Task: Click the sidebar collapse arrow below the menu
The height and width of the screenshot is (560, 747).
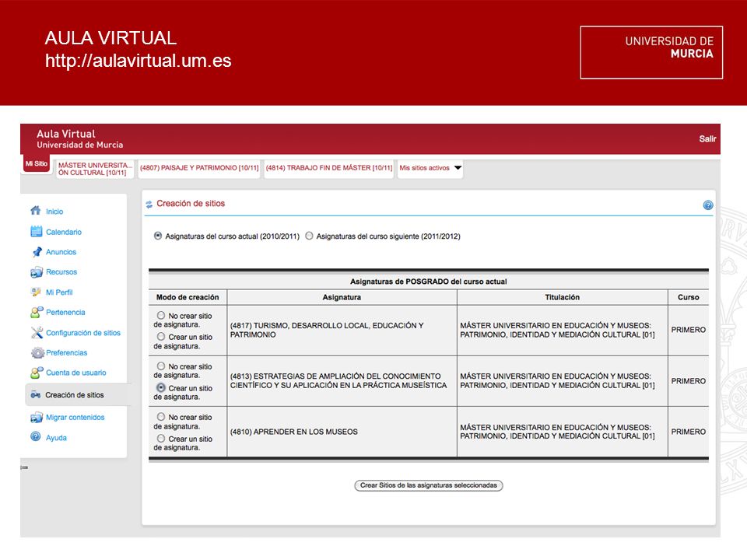Action: coord(24,467)
